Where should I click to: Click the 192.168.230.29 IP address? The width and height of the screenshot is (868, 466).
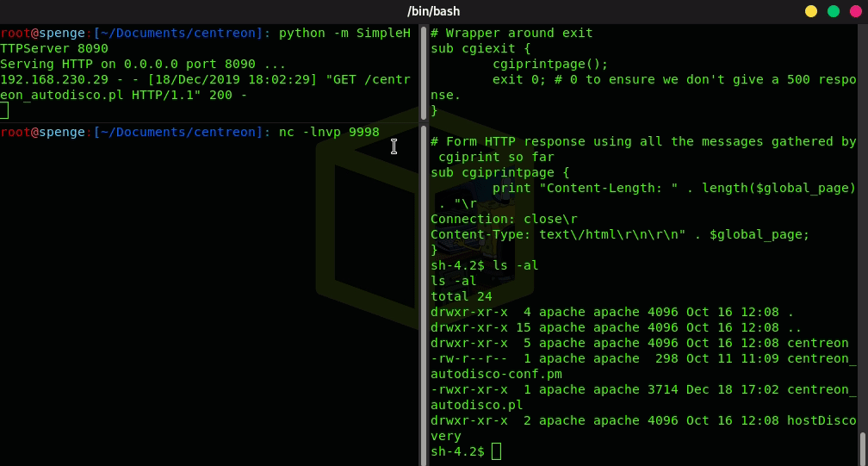[54, 80]
